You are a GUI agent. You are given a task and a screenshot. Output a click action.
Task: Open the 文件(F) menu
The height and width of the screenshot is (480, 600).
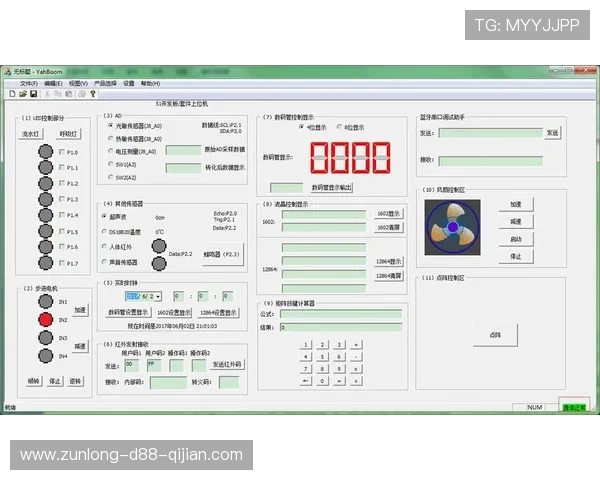click(28, 83)
